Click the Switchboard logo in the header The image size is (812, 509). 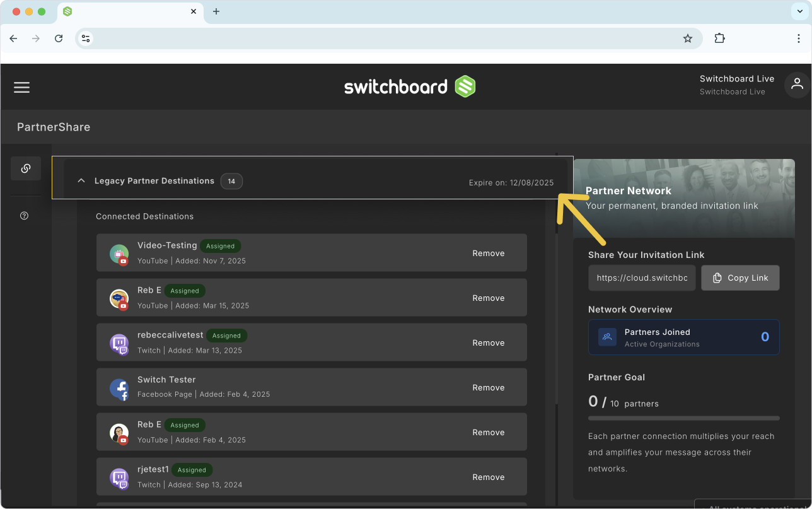(x=410, y=86)
